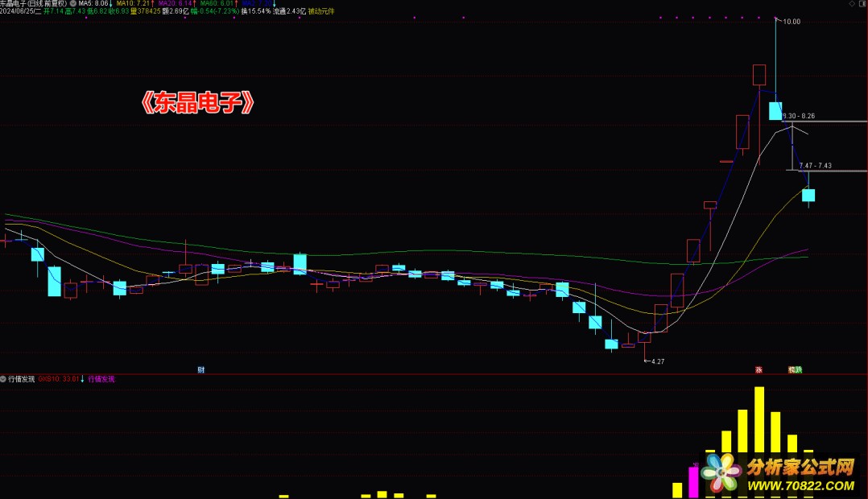This screenshot has width=868, height=499.
Task: Click the 4.27 low price label
Action: (658, 361)
